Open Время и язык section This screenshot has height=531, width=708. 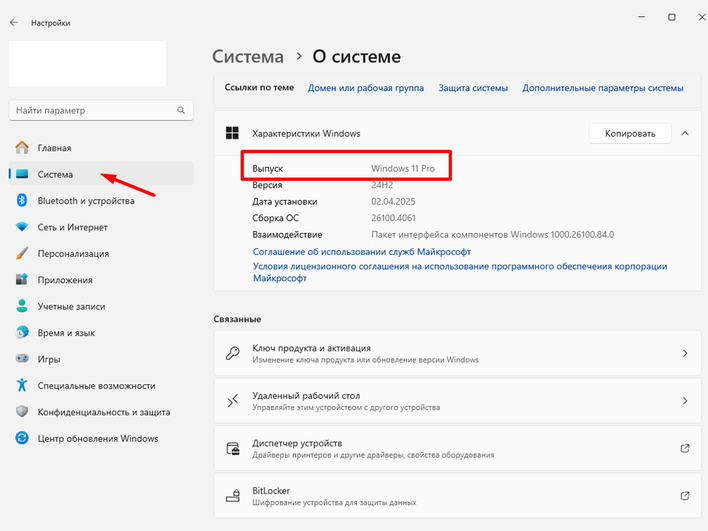click(x=101, y=332)
